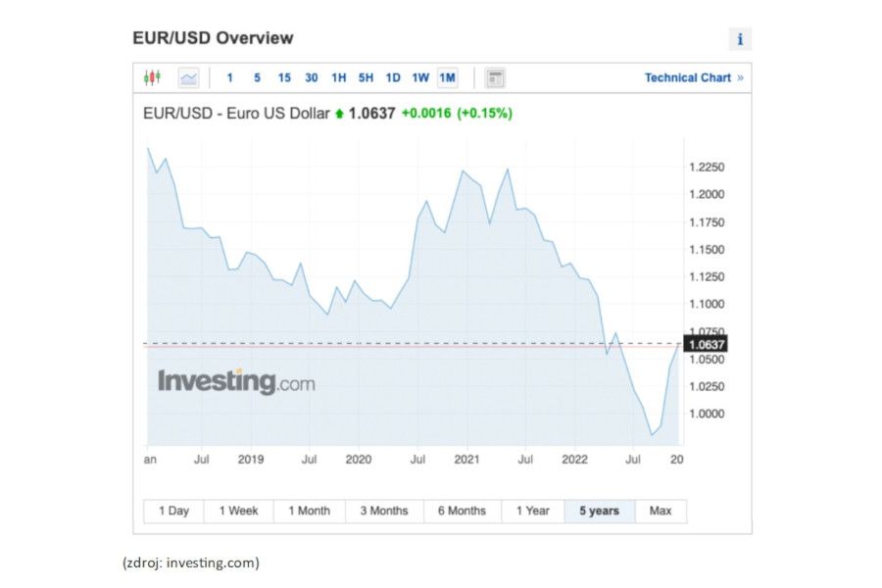This screenshot has height=588, width=882.
Task: Switch to the Max range tab
Action: coord(661,511)
